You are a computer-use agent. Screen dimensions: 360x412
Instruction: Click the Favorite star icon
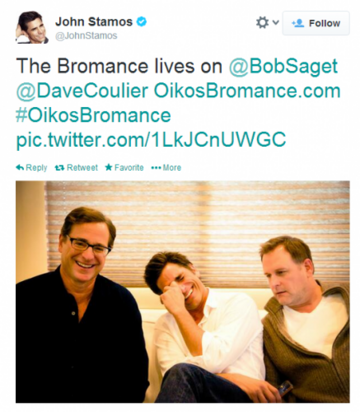coord(109,167)
